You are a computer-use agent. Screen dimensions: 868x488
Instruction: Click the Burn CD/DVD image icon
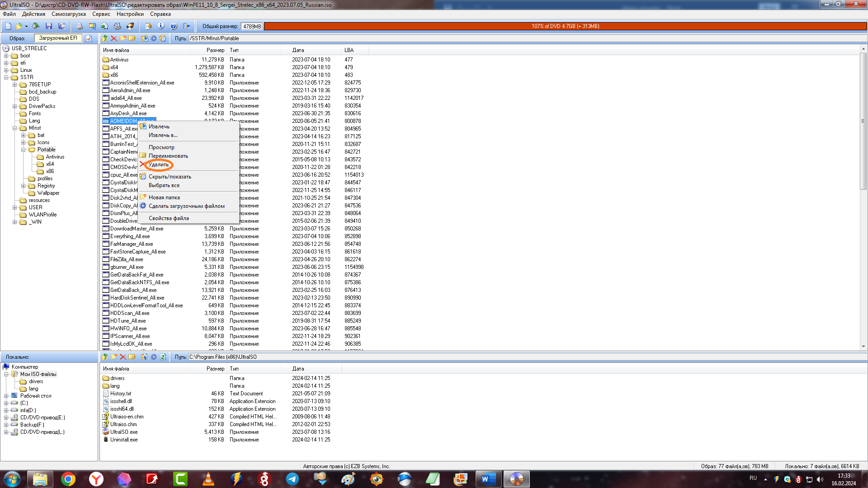coord(130,26)
